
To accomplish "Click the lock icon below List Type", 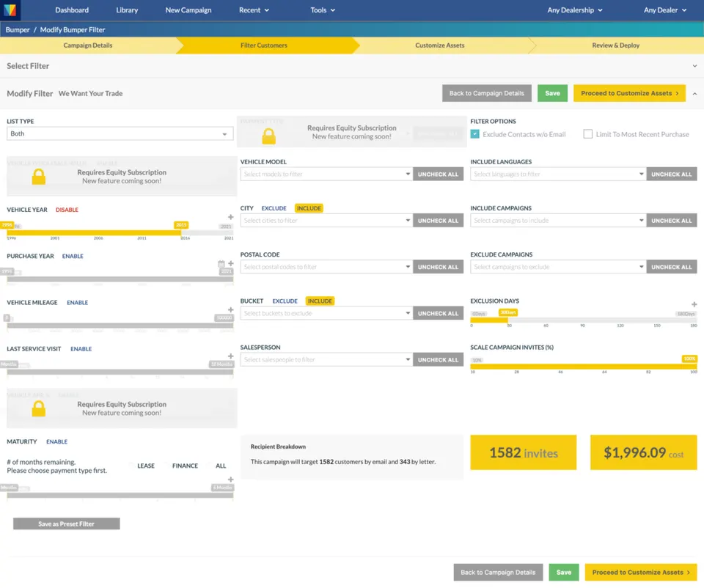I will (39, 177).
